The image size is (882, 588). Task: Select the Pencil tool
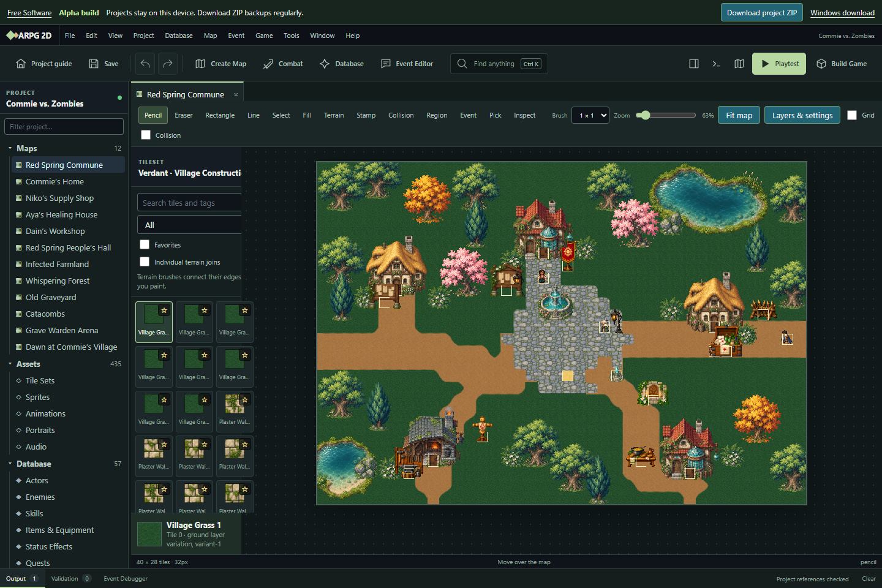click(x=153, y=115)
